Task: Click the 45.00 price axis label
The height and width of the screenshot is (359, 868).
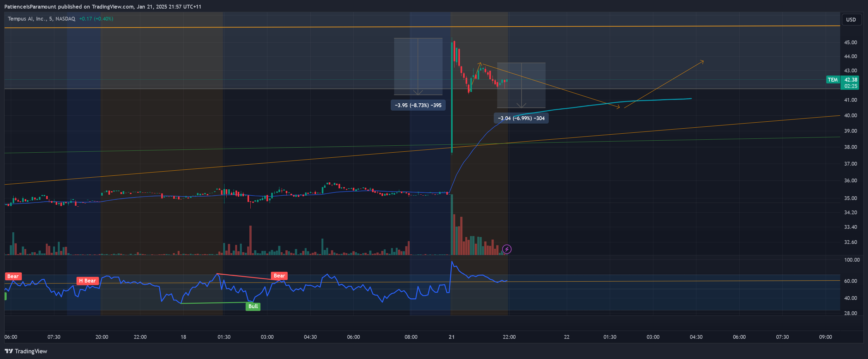Action: pyautogui.click(x=850, y=42)
